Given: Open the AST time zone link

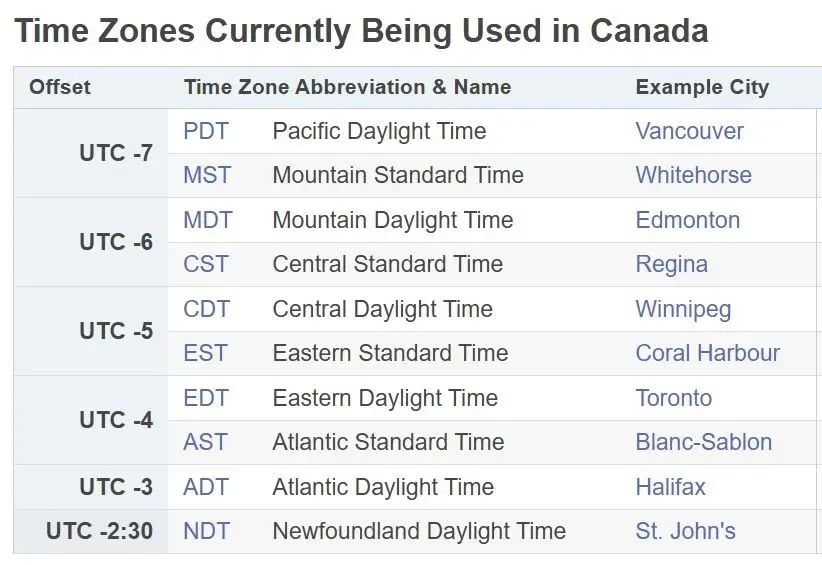Looking at the screenshot, I should coord(205,442).
